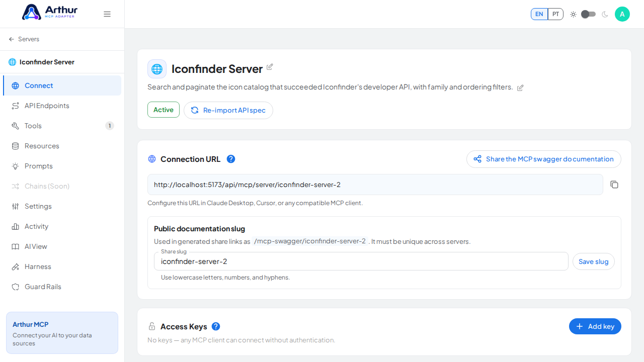Open Access Keys help icon
The image size is (644, 362).
(216, 326)
